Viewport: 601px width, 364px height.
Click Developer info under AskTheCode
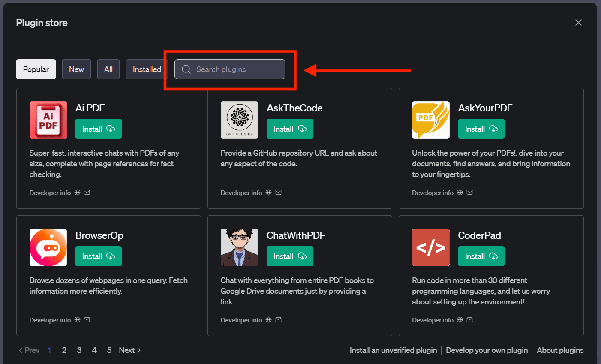241,193
